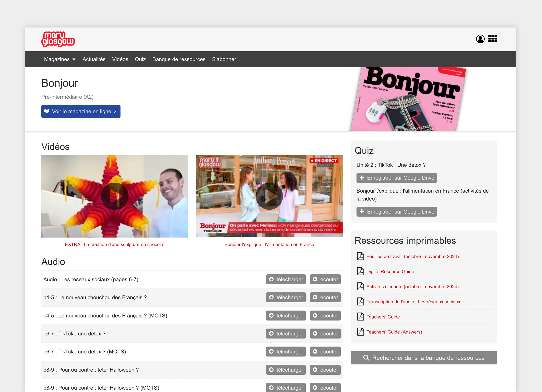This screenshot has height=392, width=542.
Task: Listen to p6-7 TikTok : une détox ?
Action: pyautogui.click(x=325, y=333)
